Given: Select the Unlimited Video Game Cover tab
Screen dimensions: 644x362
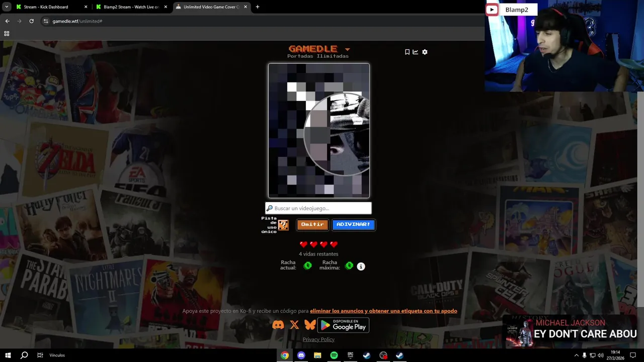Looking at the screenshot, I should click(211, 7).
